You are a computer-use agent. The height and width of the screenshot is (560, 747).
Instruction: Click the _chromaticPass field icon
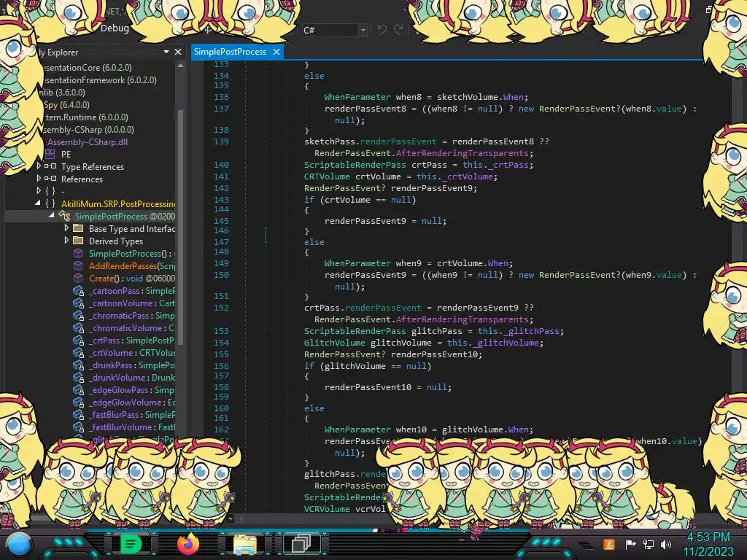[78, 315]
